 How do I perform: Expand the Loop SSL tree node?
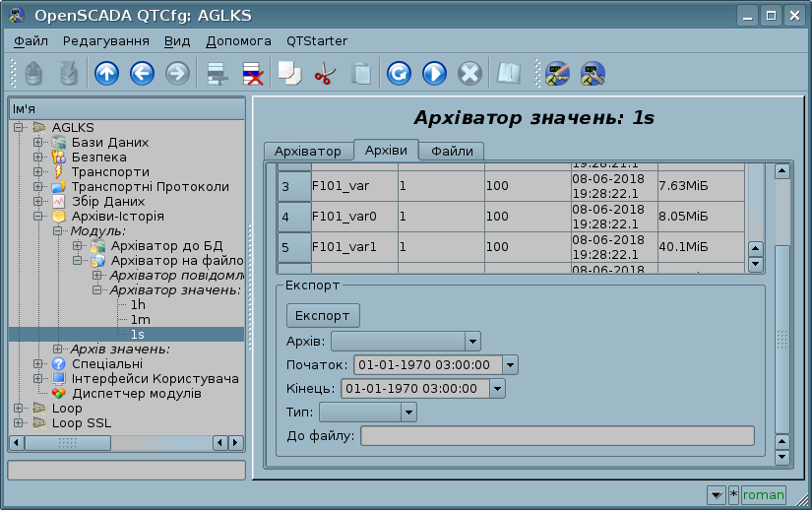[x=19, y=423]
